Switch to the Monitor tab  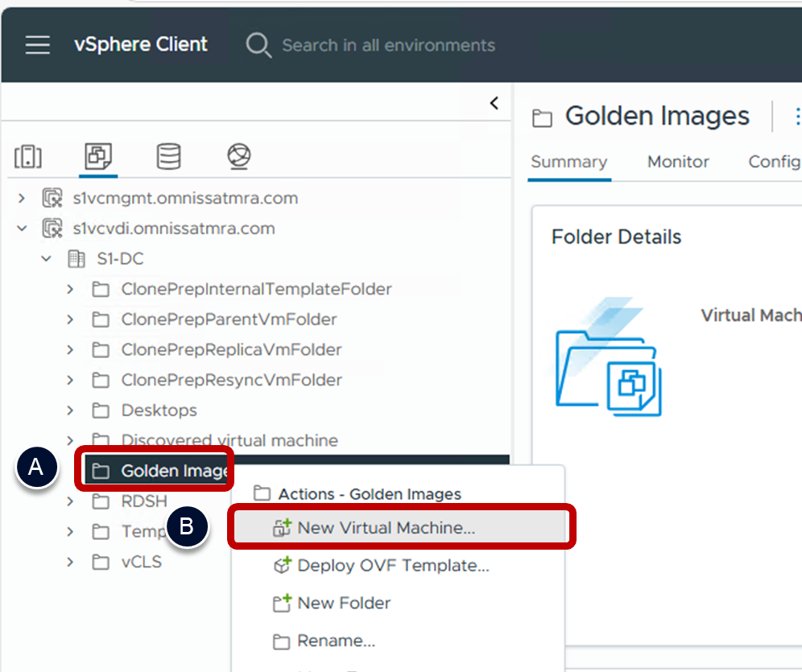(x=678, y=162)
